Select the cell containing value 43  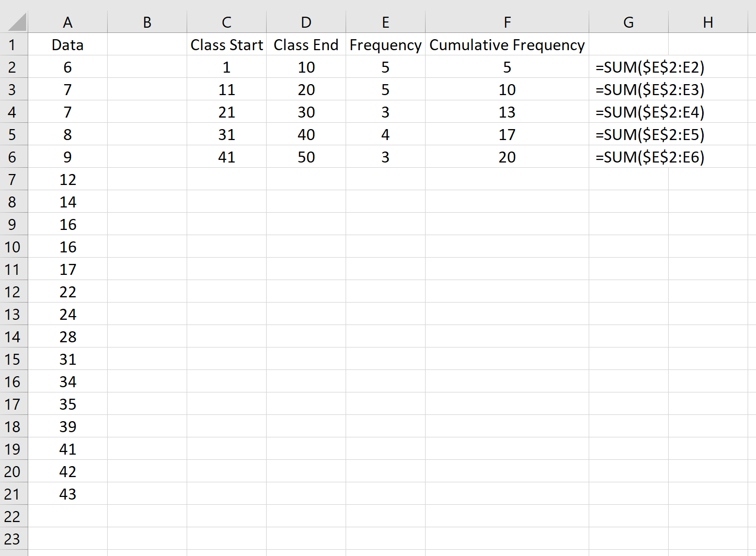coord(67,494)
